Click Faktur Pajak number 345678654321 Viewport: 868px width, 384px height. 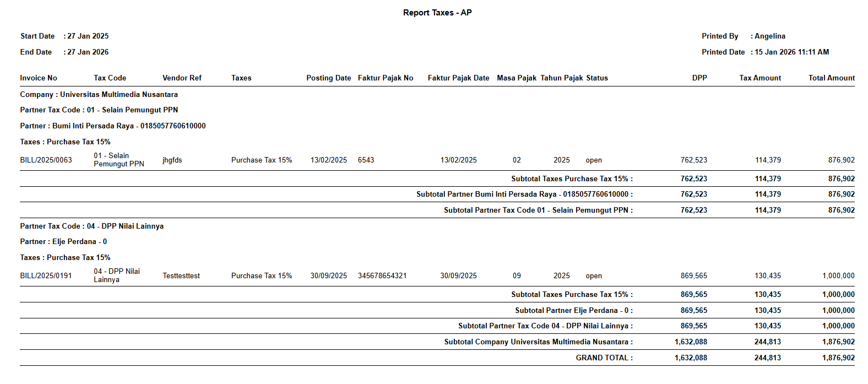tap(382, 276)
